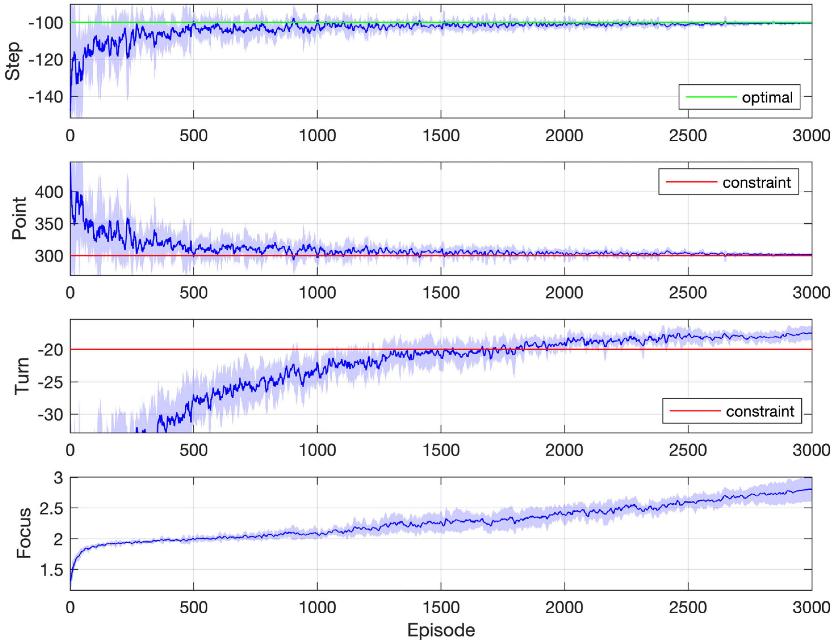Click the 'optimal' legend label in Step plot
The height and width of the screenshot is (644, 834).
pyautogui.click(x=767, y=98)
